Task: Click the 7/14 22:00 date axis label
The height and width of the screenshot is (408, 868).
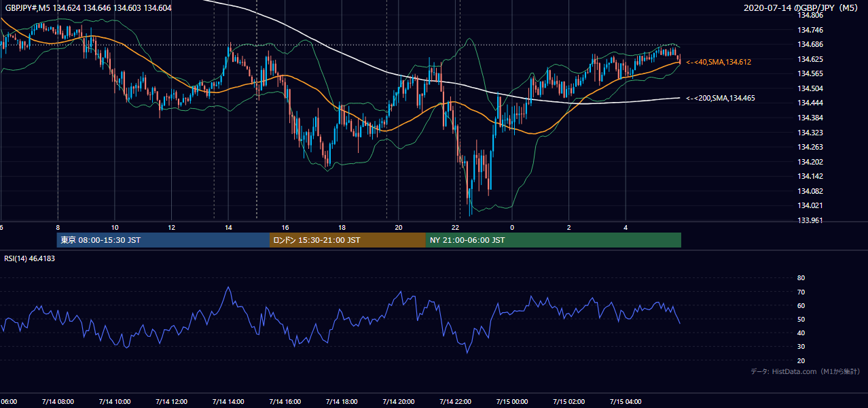Action: (x=455, y=402)
